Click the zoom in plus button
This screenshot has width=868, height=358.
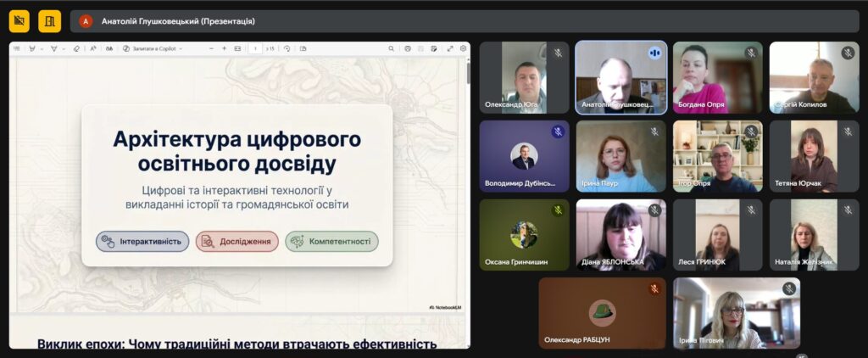click(224, 49)
